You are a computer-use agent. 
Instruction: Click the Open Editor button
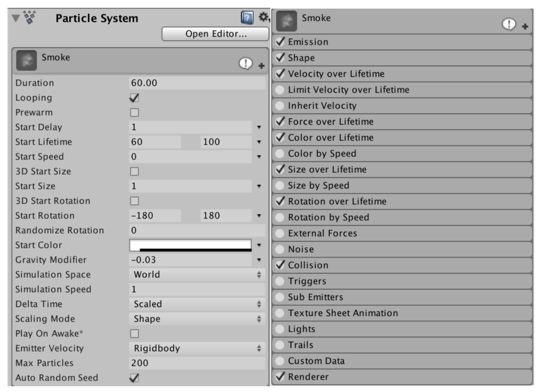215,34
